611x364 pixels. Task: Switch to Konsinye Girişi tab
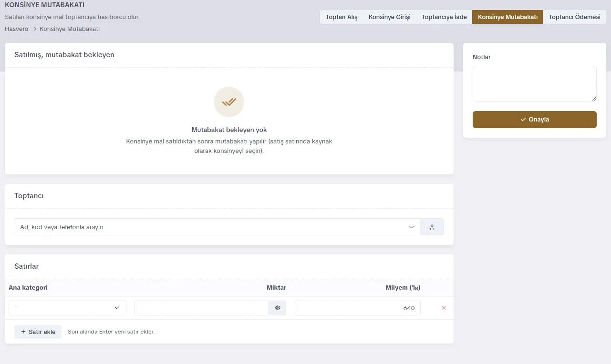tap(390, 17)
